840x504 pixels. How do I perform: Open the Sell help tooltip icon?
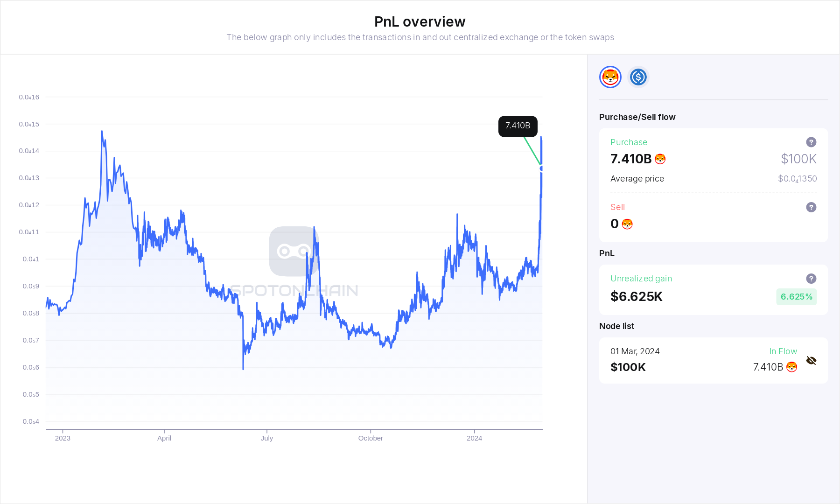click(x=811, y=207)
